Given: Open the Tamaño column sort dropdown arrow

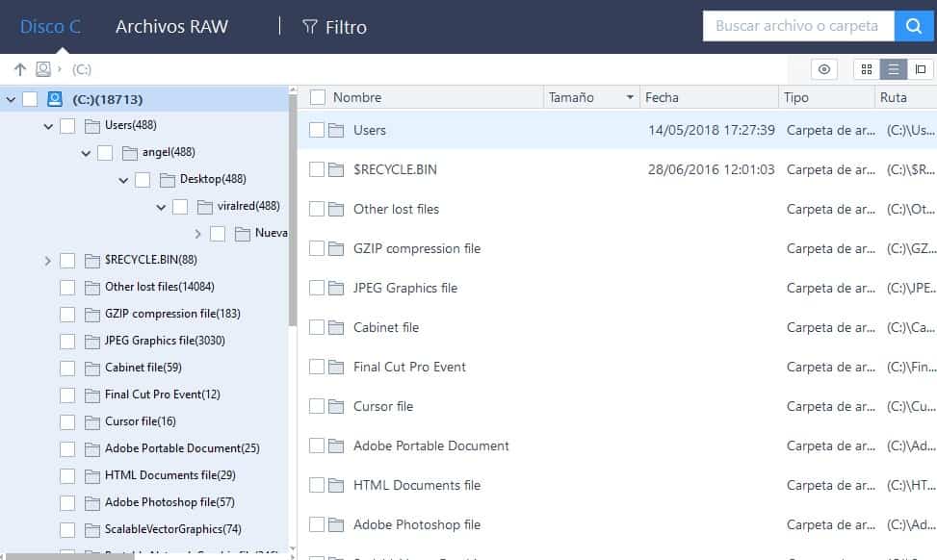Looking at the screenshot, I should click(630, 97).
